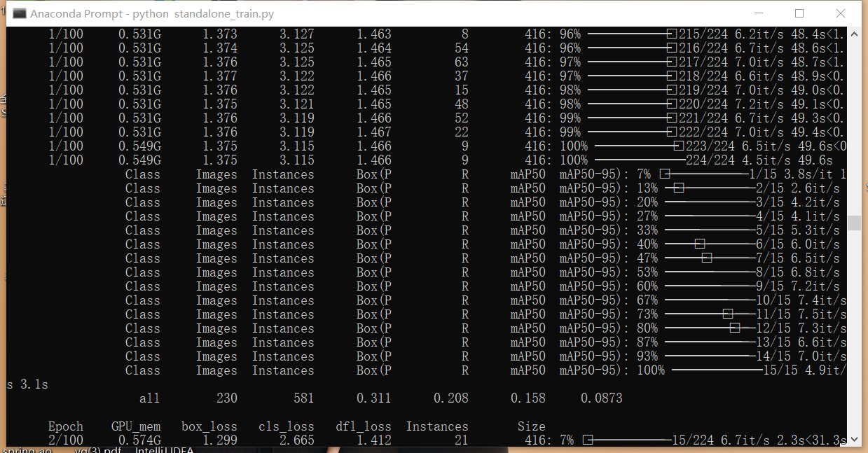Viewport: 868px width, 453px height.
Task: Click the 'cls_loss' column header text
Action: pyautogui.click(x=287, y=426)
